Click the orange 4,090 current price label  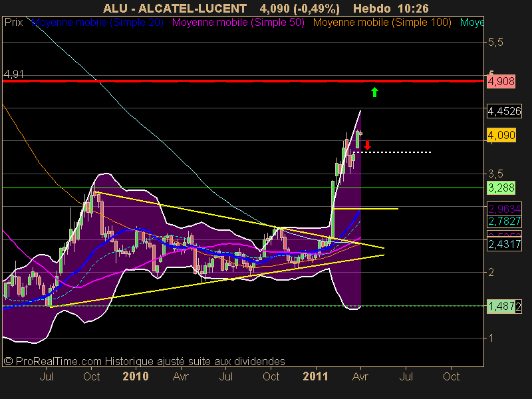point(501,136)
